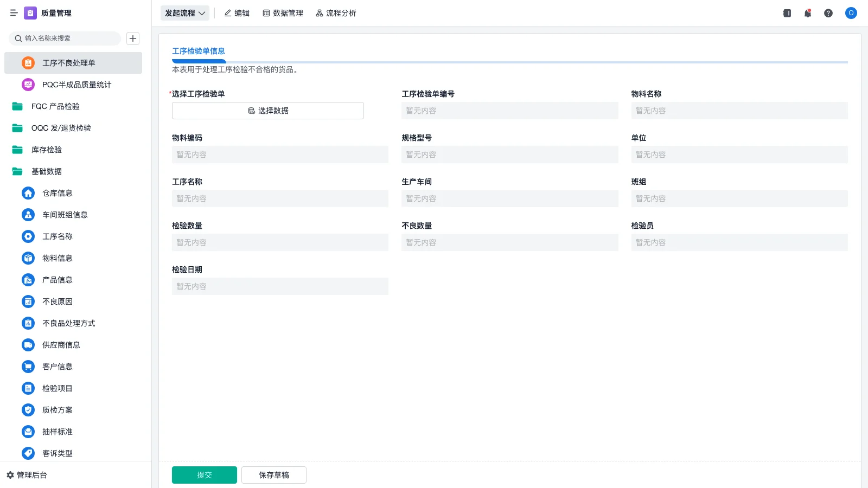Expand the FQC 产品检验 folder

click(56, 106)
